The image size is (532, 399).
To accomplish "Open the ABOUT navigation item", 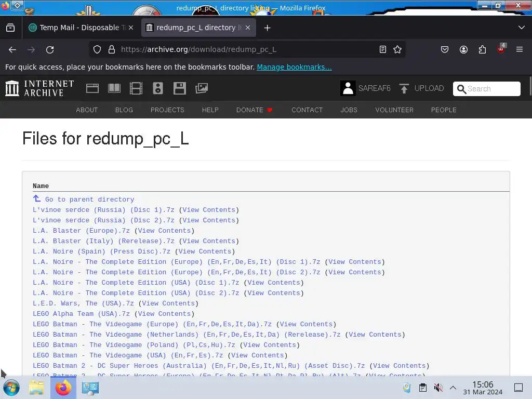I will (87, 110).
